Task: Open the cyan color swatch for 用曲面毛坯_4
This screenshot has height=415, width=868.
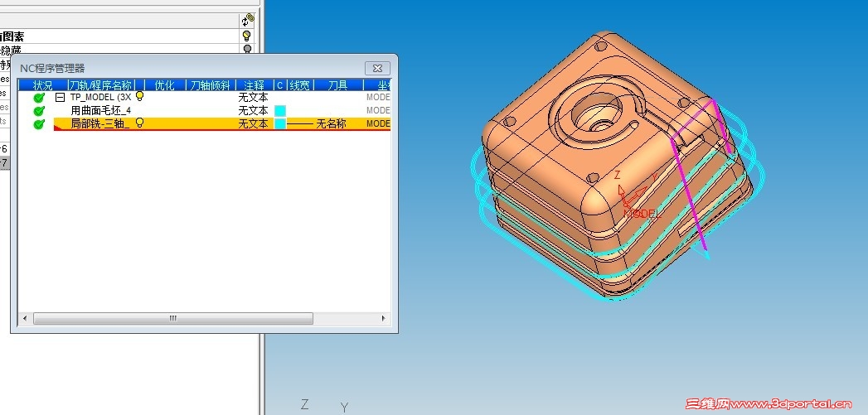Action: (280, 111)
